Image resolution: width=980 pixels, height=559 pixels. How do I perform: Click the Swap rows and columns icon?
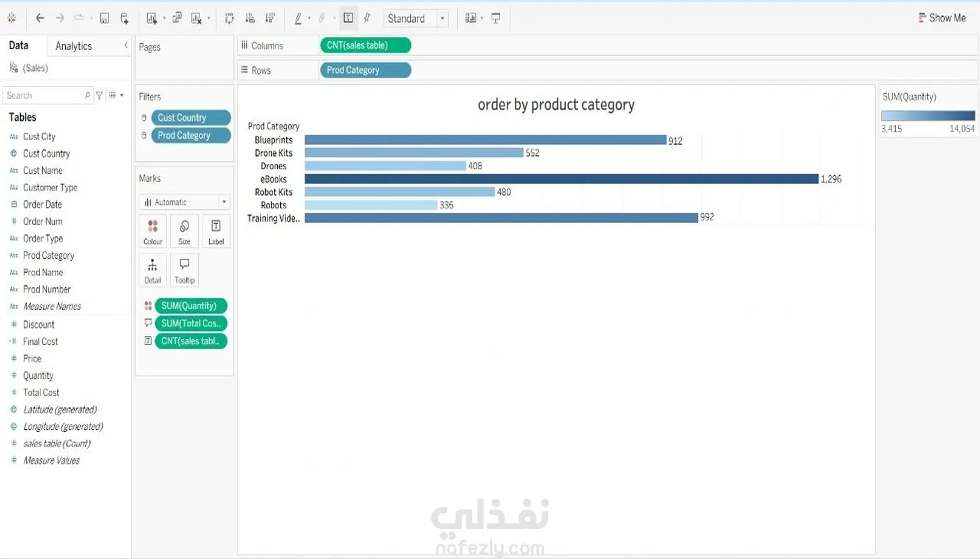pyautogui.click(x=229, y=18)
